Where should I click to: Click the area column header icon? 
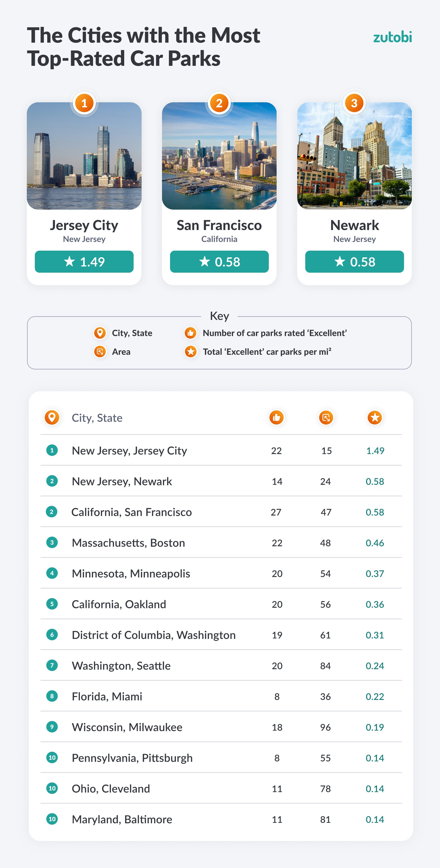coord(326,418)
